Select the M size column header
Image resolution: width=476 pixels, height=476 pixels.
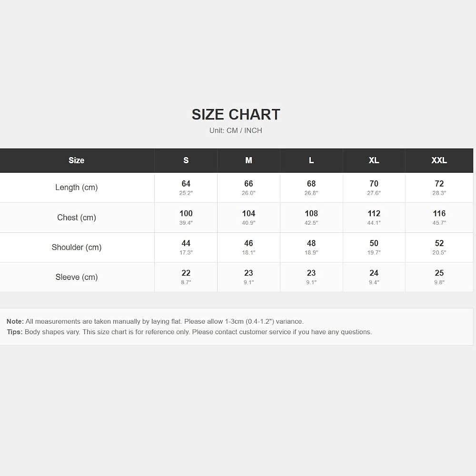[248, 160]
